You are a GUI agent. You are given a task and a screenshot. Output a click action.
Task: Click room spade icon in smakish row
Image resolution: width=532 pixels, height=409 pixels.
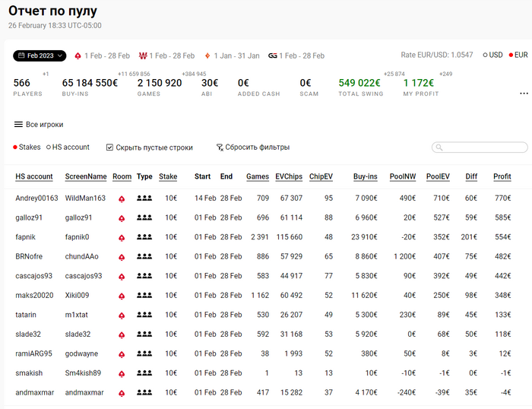122,374
